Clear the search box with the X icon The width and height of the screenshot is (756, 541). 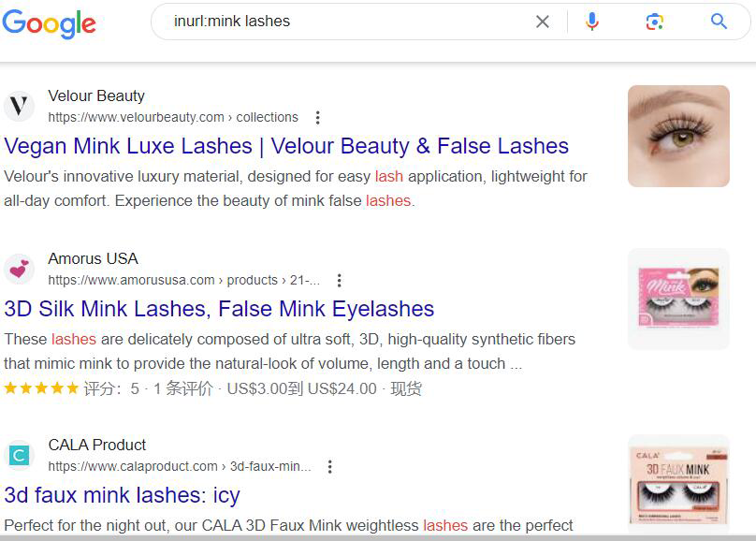(x=543, y=22)
